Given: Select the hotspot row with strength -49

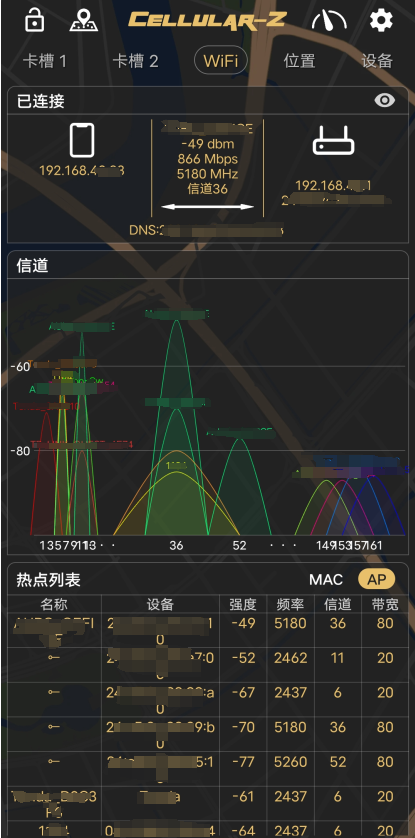Looking at the screenshot, I should coord(208,631).
